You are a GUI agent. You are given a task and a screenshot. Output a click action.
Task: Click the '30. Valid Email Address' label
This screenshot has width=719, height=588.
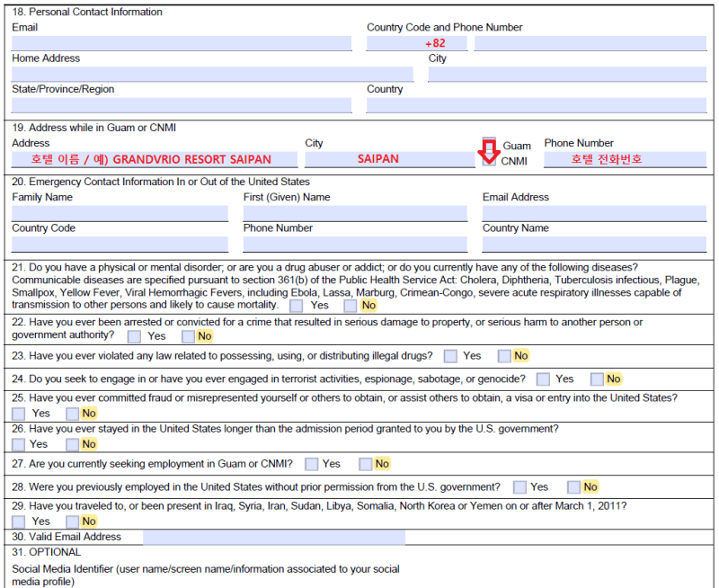click(67, 537)
